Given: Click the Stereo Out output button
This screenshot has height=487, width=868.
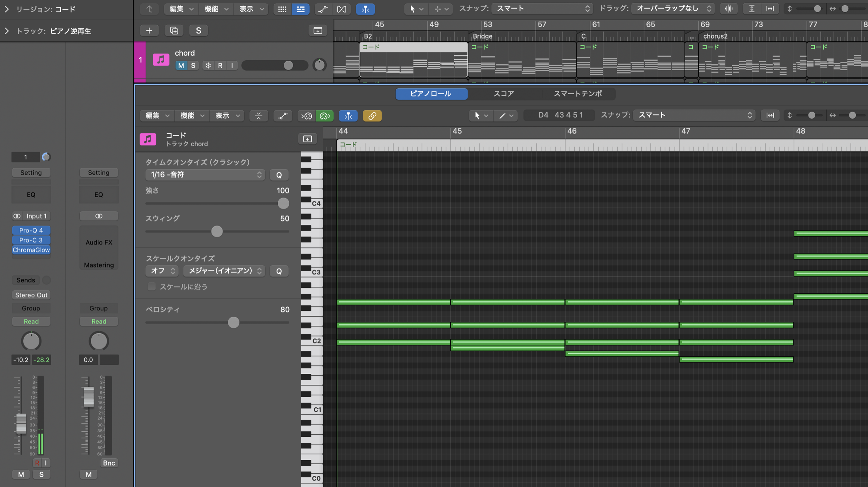Looking at the screenshot, I should pyautogui.click(x=31, y=295).
